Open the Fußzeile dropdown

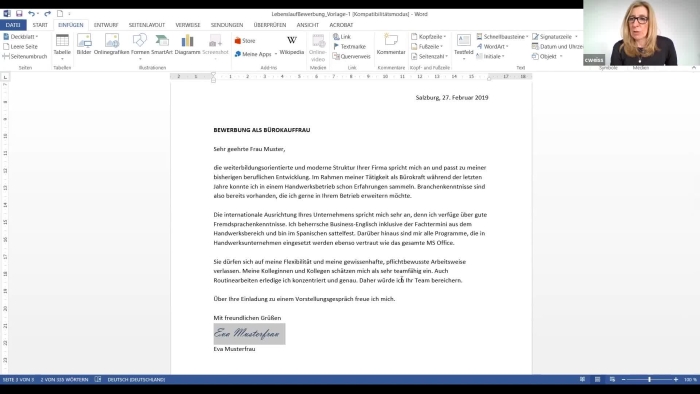click(x=427, y=46)
